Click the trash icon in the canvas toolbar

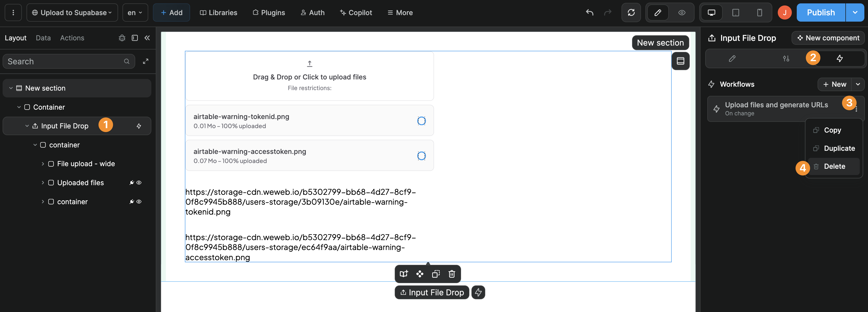click(451, 274)
